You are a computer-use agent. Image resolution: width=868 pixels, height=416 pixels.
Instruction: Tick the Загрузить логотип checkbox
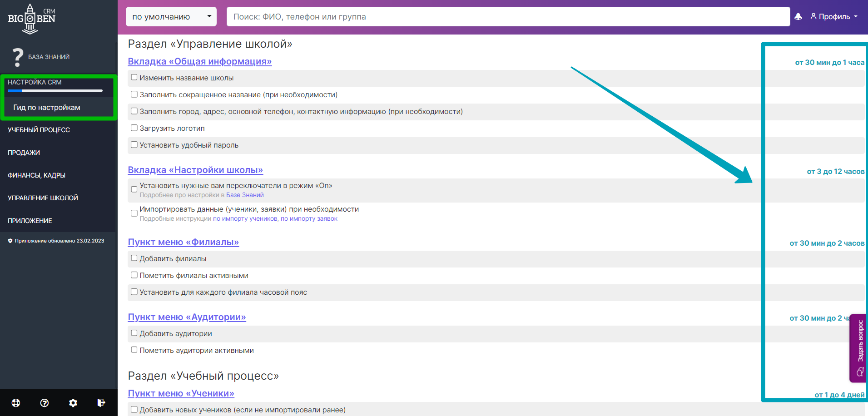(134, 128)
